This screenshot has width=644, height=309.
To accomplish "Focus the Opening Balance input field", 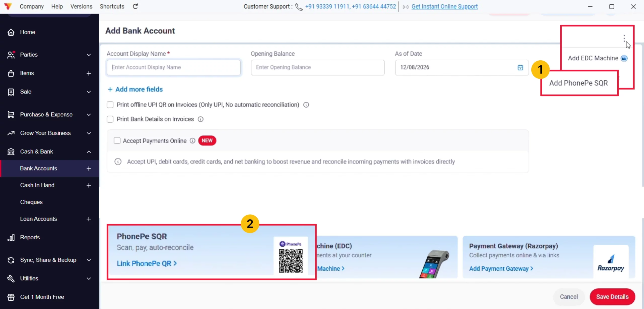I will pyautogui.click(x=318, y=67).
